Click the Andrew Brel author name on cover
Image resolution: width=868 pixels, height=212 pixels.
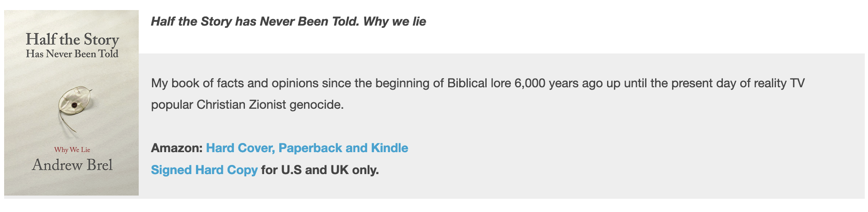72,165
